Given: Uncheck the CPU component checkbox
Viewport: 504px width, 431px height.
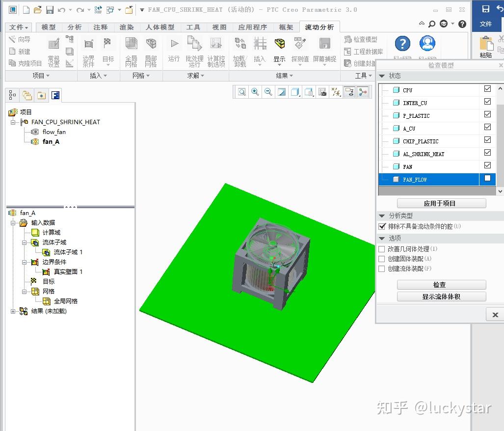Looking at the screenshot, I should [487, 89].
